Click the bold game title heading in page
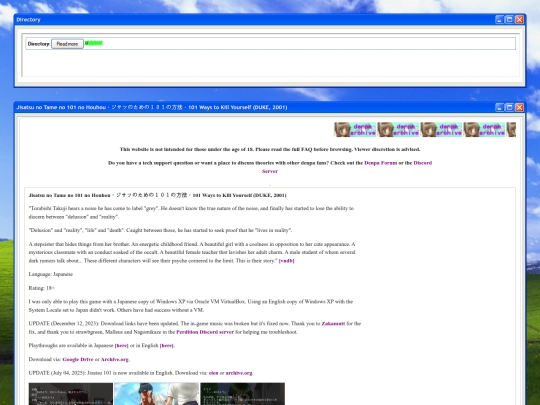Viewport: 540px width, 405px height. click(157, 195)
